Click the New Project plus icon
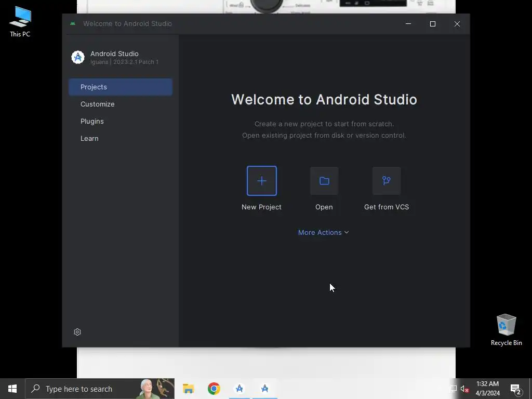Image resolution: width=532 pixels, height=399 pixels. (x=262, y=181)
